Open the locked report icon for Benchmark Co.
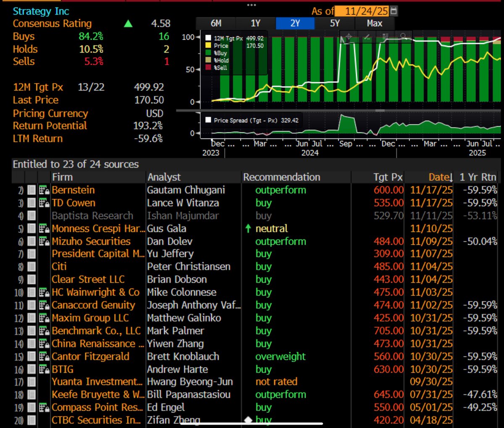Image resolution: width=504 pixels, height=428 pixels. [44, 331]
